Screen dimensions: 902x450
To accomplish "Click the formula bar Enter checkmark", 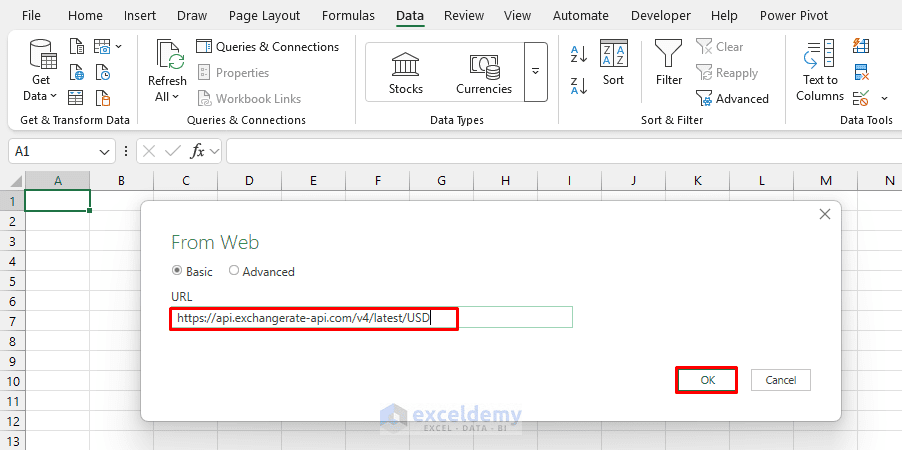I will coord(173,151).
